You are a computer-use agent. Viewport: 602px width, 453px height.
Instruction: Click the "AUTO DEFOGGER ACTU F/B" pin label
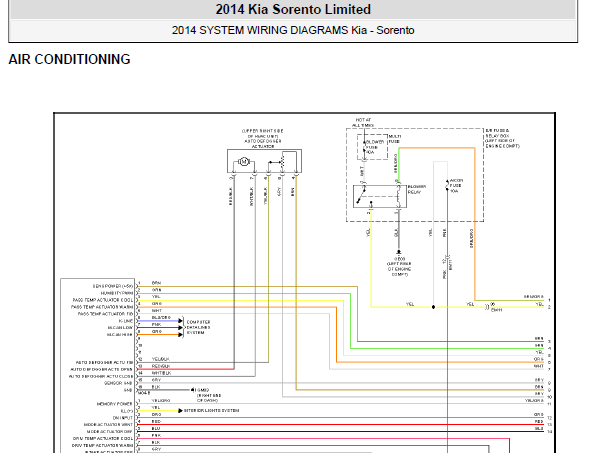pos(104,362)
